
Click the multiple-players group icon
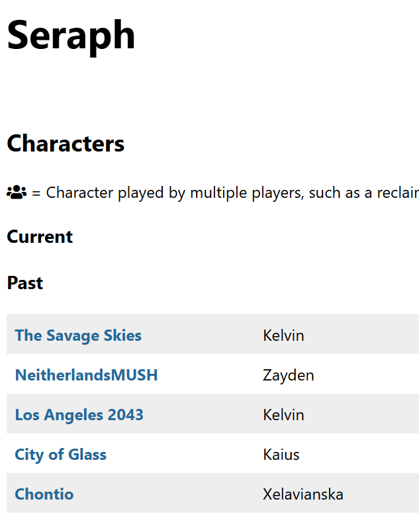pyautogui.click(x=16, y=193)
